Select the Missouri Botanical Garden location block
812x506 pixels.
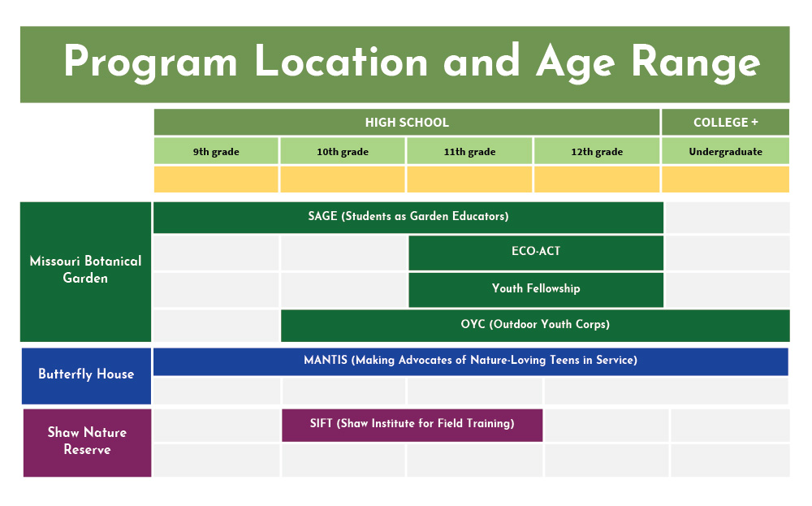(85, 271)
